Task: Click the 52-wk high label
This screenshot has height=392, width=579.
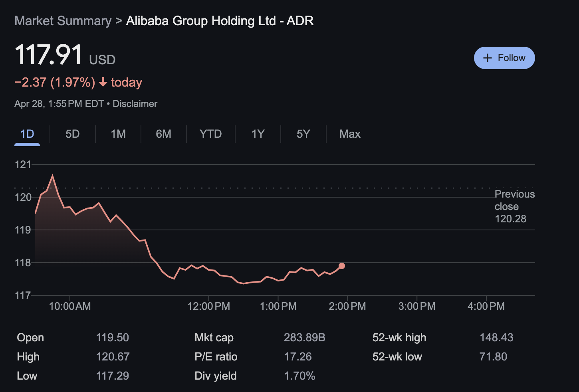Action: pyautogui.click(x=399, y=338)
